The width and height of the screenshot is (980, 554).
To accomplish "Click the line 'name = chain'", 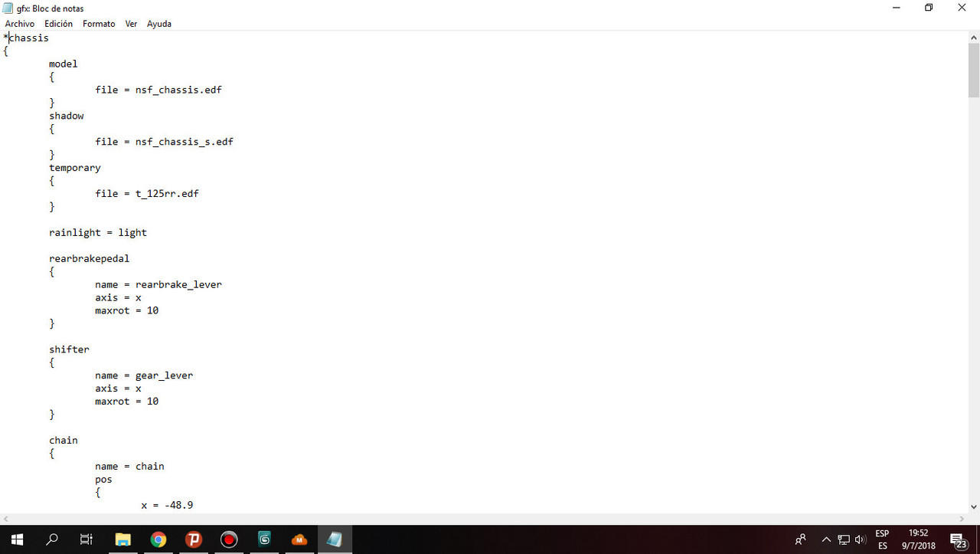I will (x=129, y=466).
